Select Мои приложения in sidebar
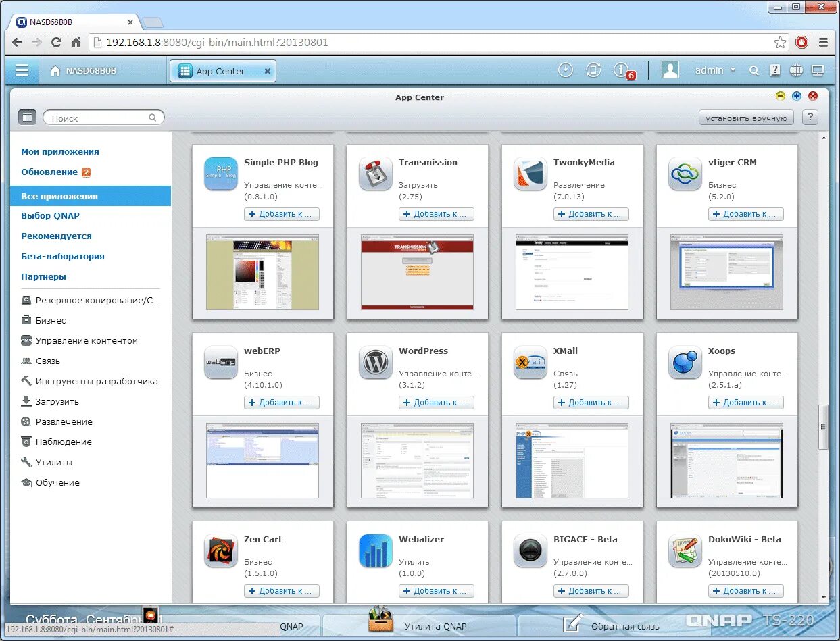840x641 pixels. click(x=60, y=152)
